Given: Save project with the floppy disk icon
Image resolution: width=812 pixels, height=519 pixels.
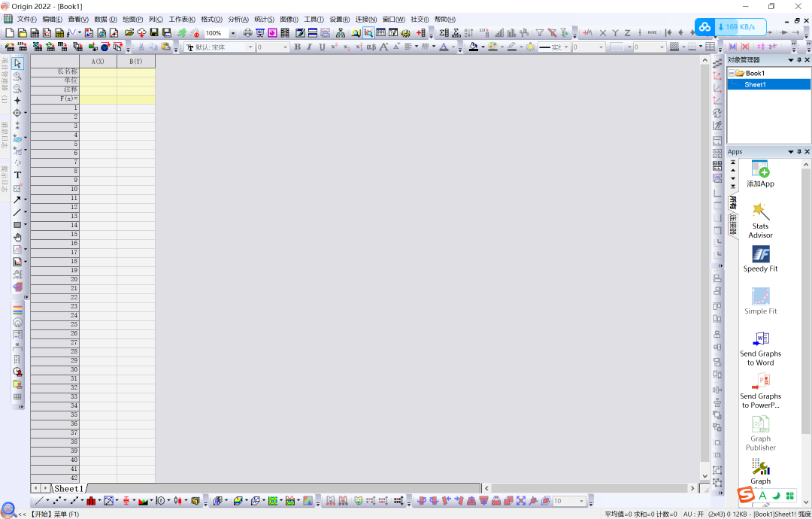Looking at the screenshot, I should [x=154, y=32].
